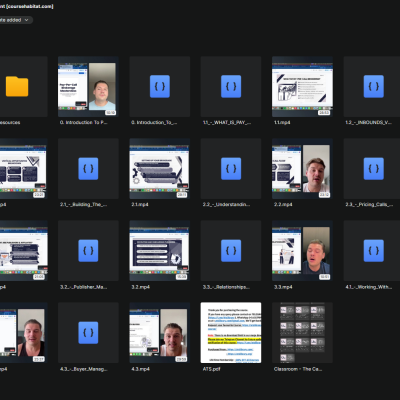
Task: Open the Classroom - The Ca thumbnail
Action: point(302,333)
